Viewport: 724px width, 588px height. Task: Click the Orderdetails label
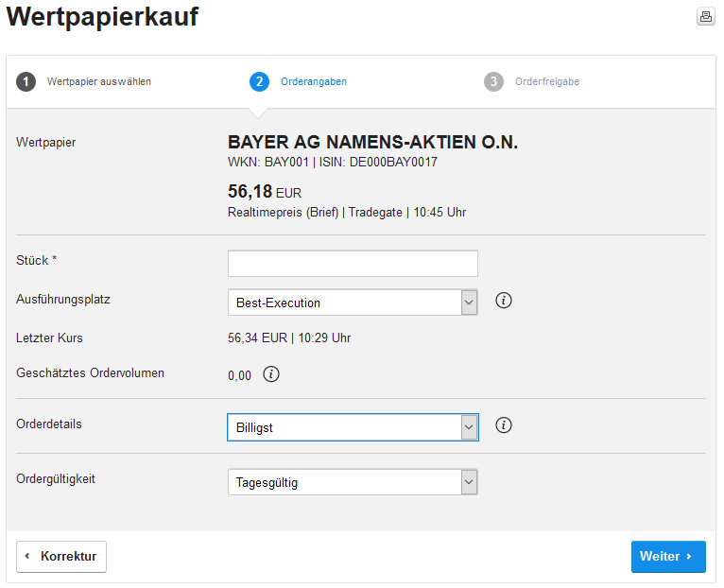point(49,424)
